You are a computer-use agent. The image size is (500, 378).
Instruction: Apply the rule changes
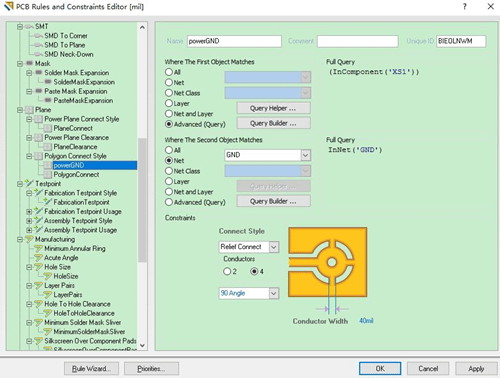[x=476, y=369]
